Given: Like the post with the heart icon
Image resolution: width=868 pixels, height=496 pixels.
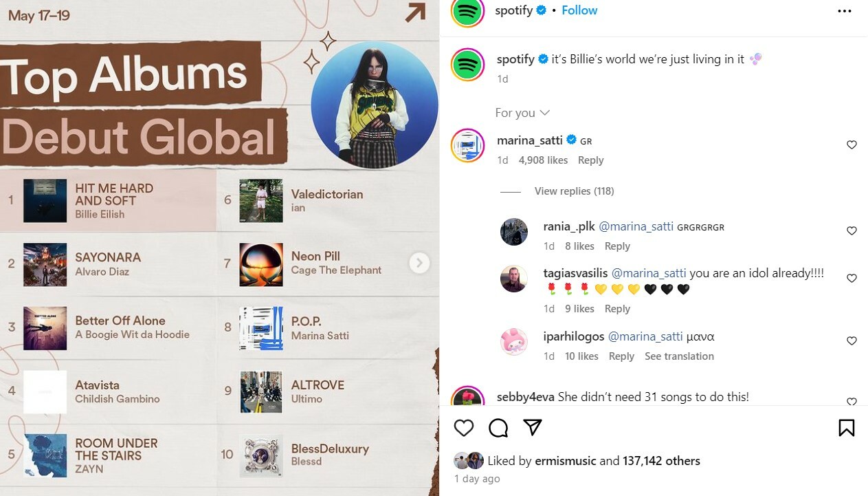Looking at the screenshot, I should (464, 428).
